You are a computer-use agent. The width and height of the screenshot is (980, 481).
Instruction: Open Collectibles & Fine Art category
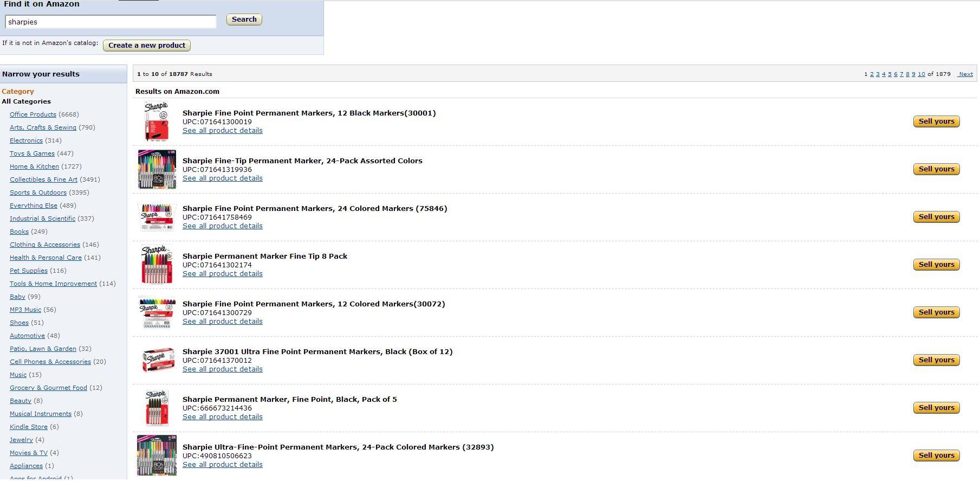pos(43,179)
